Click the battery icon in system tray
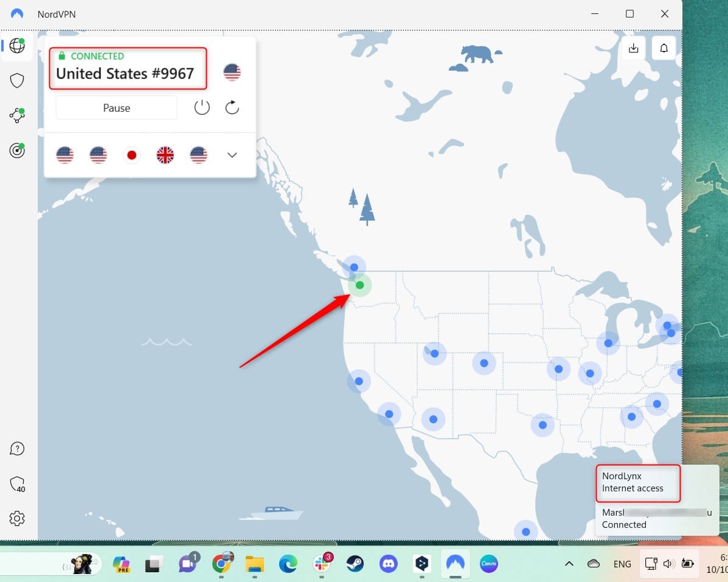Image resolution: width=728 pixels, height=582 pixels. click(688, 564)
